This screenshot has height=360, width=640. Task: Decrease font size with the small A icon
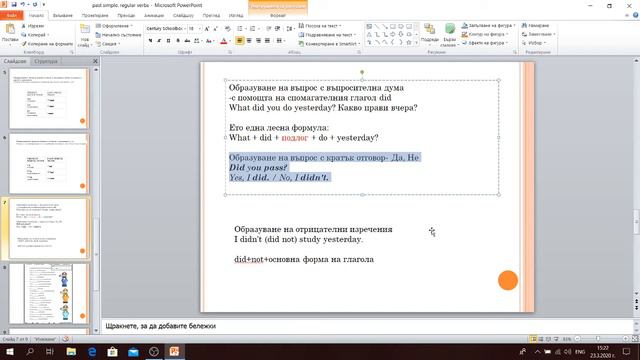(216, 29)
